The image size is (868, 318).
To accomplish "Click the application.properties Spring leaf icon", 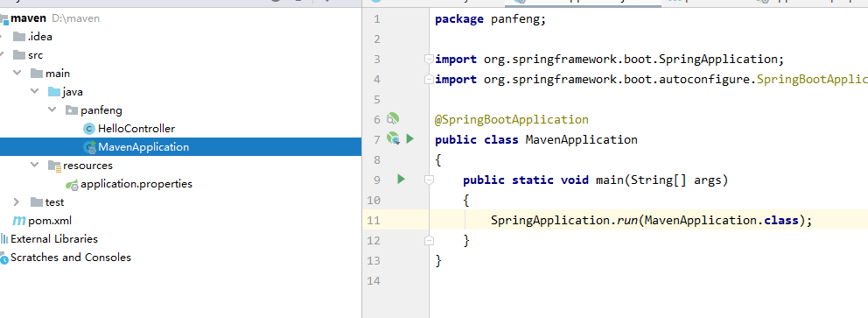I will pyautogui.click(x=72, y=184).
